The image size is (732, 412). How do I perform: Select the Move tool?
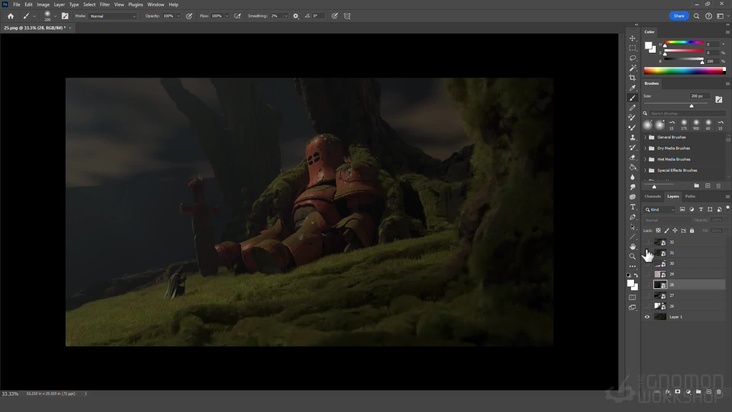pos(633,38)
